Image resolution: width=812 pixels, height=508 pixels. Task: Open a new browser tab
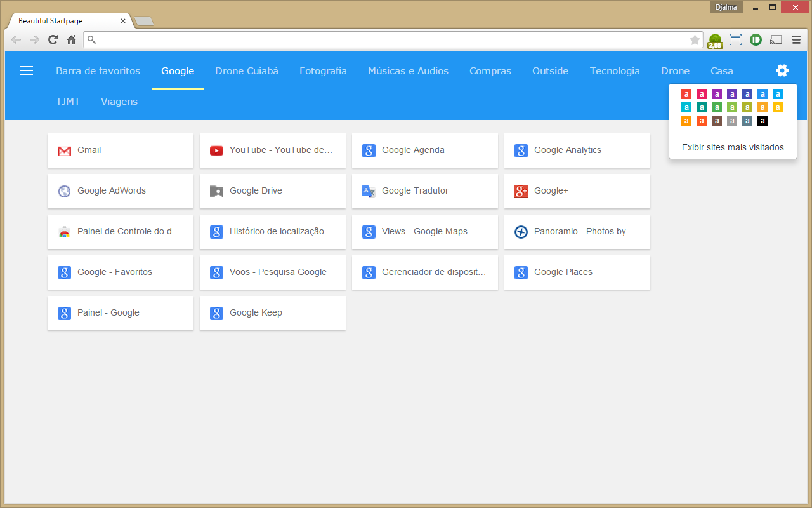coord(145,21)
